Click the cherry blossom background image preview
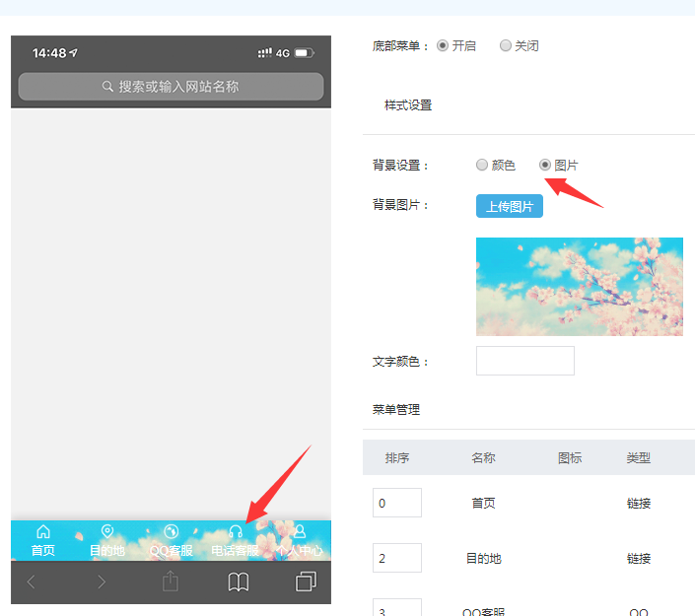Viewport: 695px width, 616px height. click(x=579, y=286)
